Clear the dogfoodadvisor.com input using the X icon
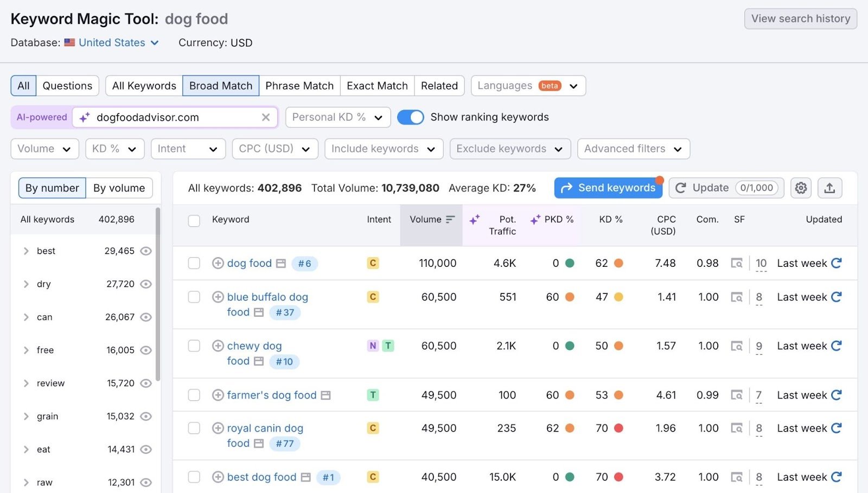The height and width of the screenshot is (493, 868). tap(266, 117)
